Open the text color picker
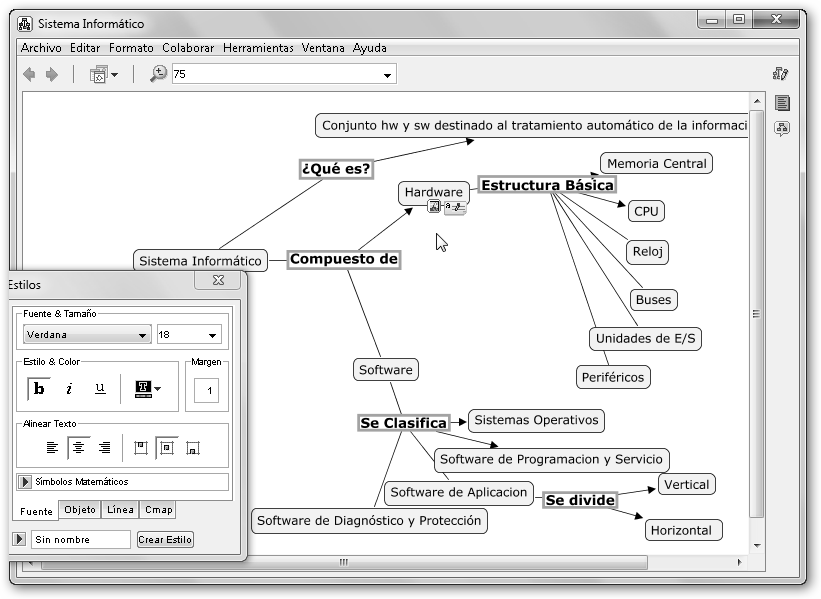 click(147, 389)
